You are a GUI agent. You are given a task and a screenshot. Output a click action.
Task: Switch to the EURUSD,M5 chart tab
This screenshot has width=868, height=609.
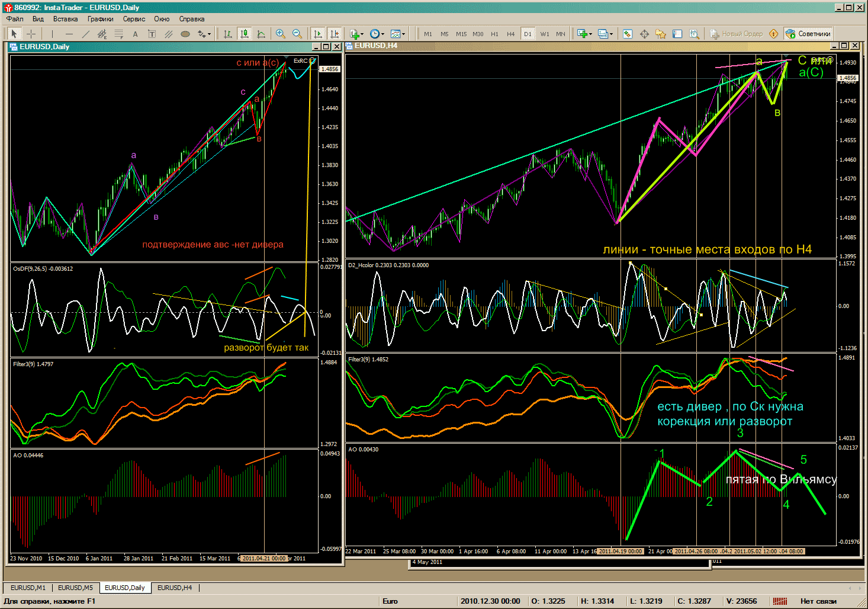click(75, 588)
